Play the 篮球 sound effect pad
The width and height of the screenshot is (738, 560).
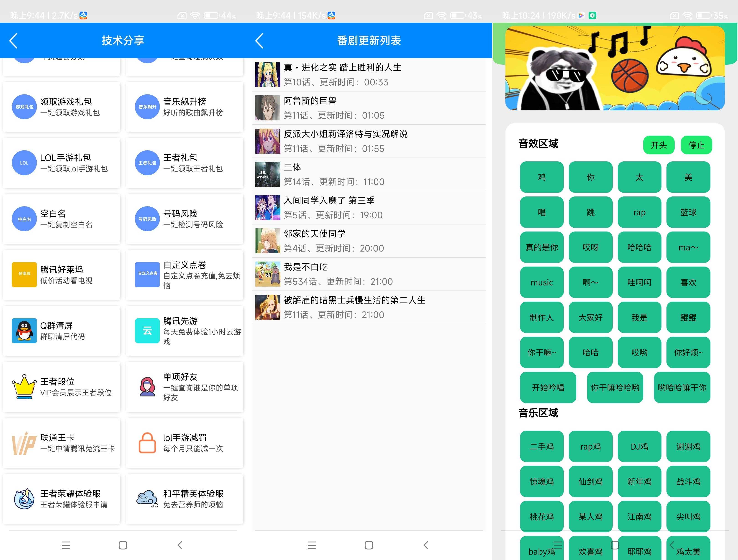click(688, 212)
